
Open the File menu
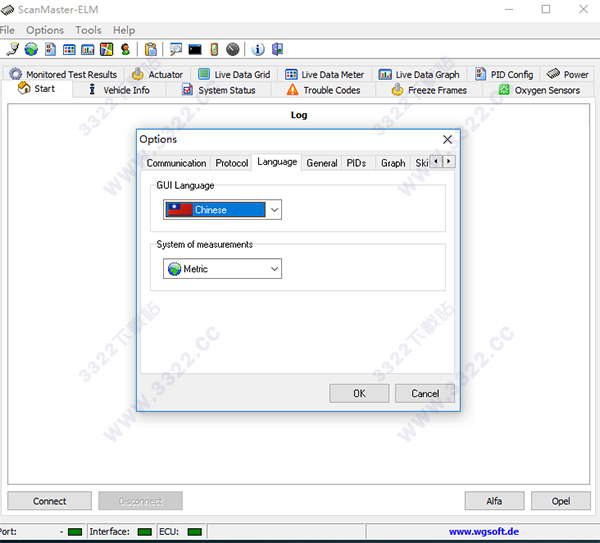(x=7, y=30)
